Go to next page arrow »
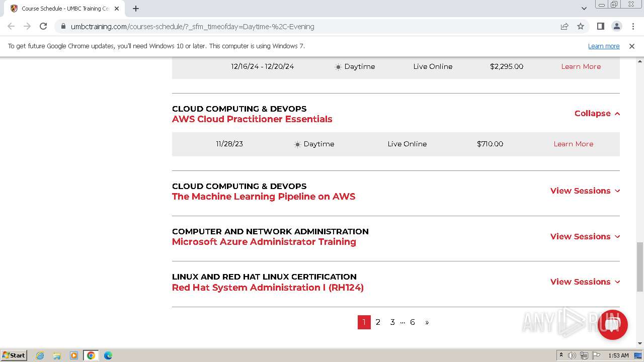 pyautogui.click(x=427, y=322)
